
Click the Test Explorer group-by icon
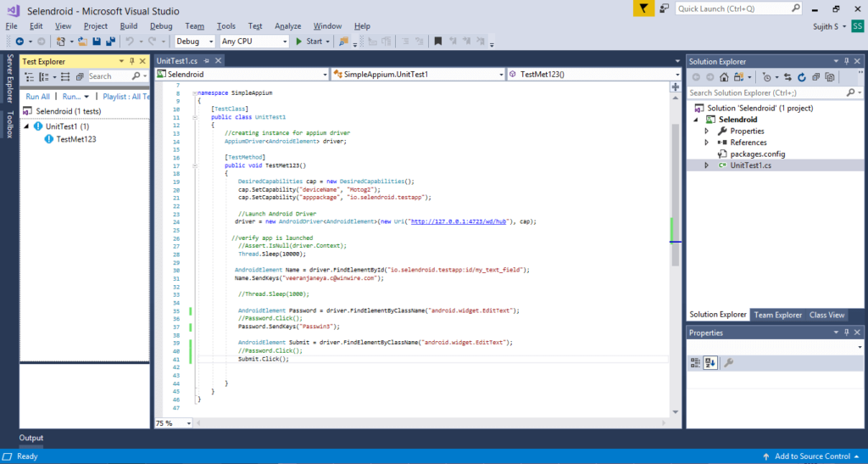[44, 77]
